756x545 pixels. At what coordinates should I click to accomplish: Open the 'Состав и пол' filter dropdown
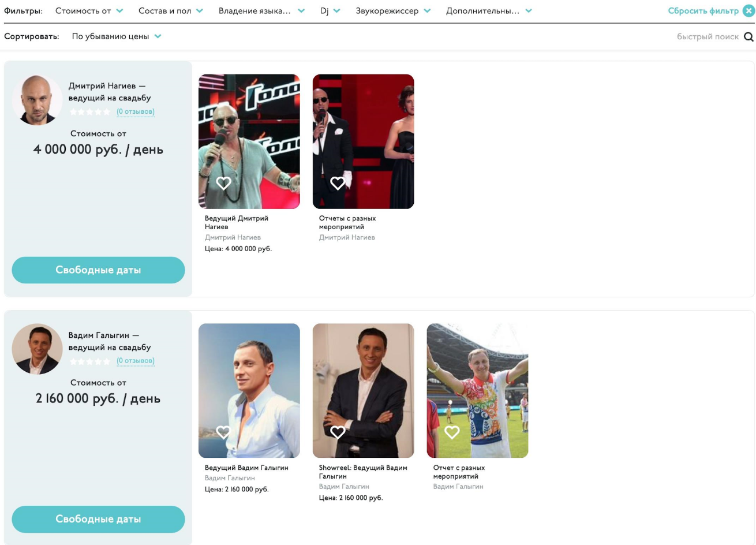(170, 11)
